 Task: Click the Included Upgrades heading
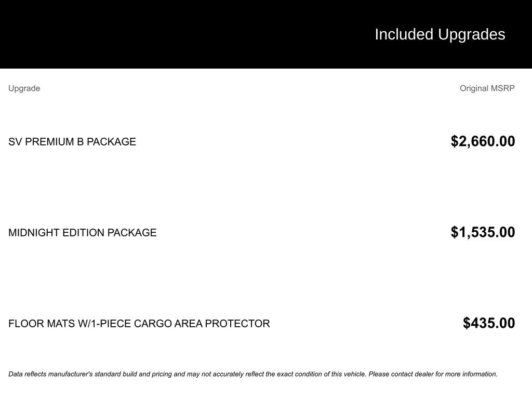[x=440, y=34]
